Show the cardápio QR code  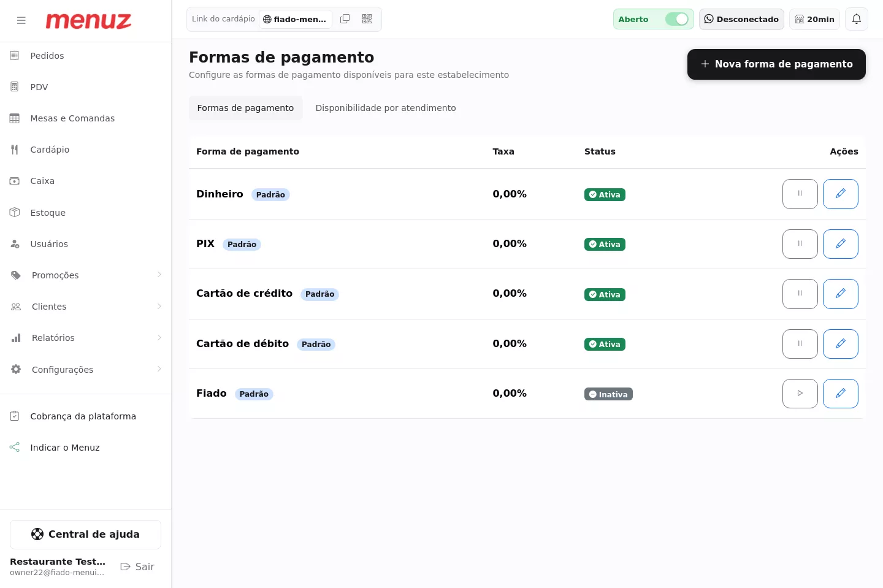367,19
